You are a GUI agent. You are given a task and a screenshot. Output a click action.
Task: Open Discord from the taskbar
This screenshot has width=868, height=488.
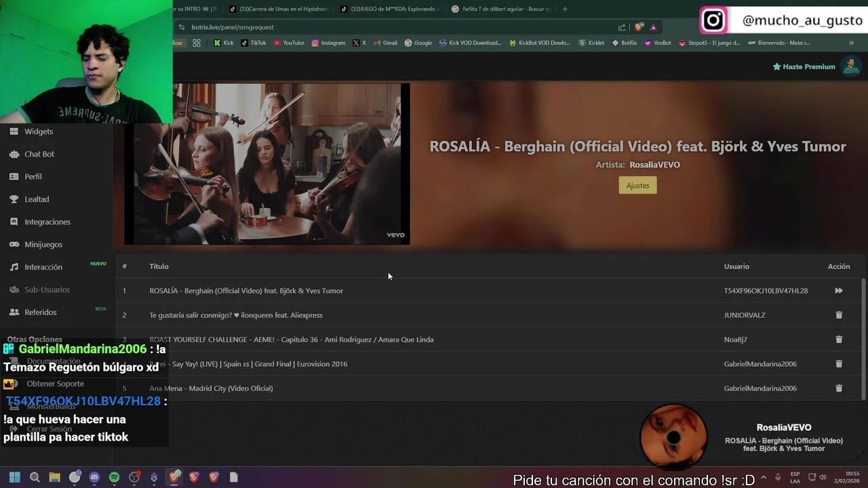click(94, 477)
